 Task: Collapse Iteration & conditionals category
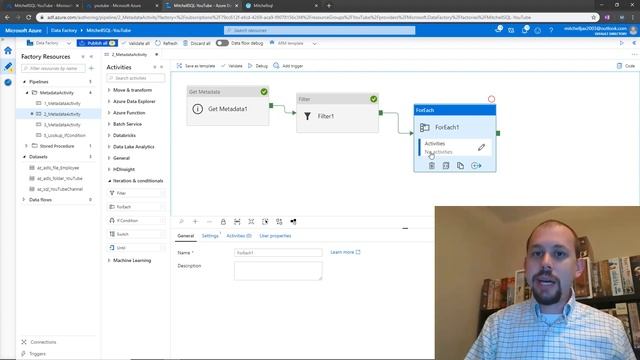138,181
